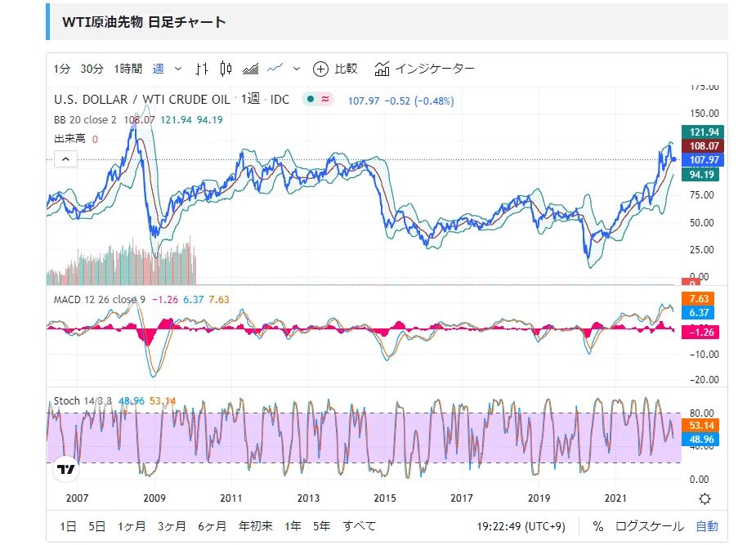Set date range to 5日
756x545 pixels.
coord(97,526)
